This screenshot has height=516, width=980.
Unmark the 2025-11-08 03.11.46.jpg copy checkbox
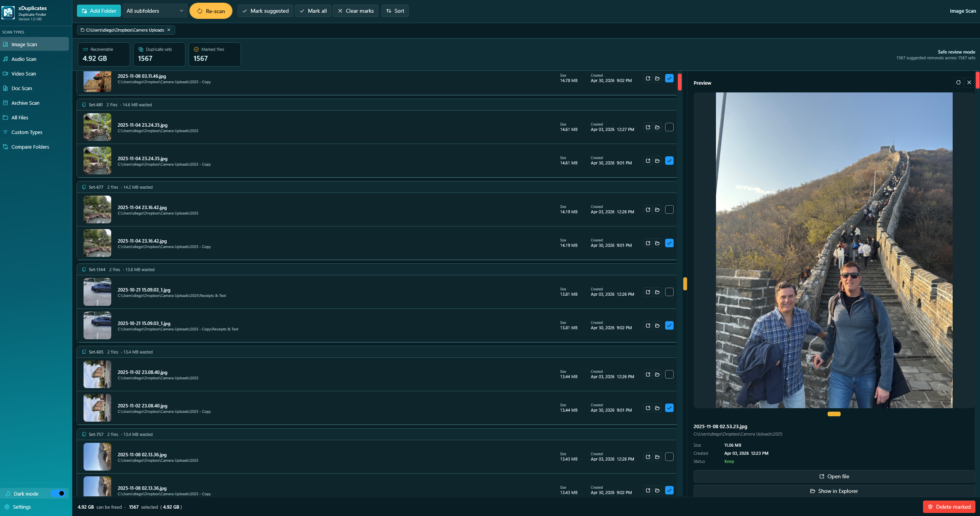(x=669, y=78)
